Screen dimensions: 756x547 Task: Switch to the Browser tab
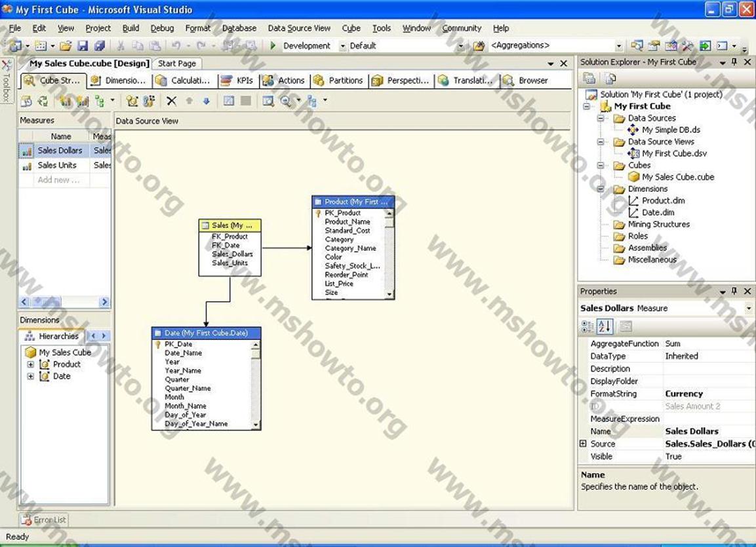coord(526,81)
